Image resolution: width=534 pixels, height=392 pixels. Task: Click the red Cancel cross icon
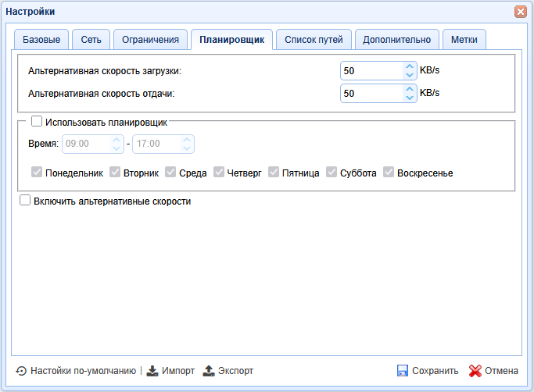point(475,371)
